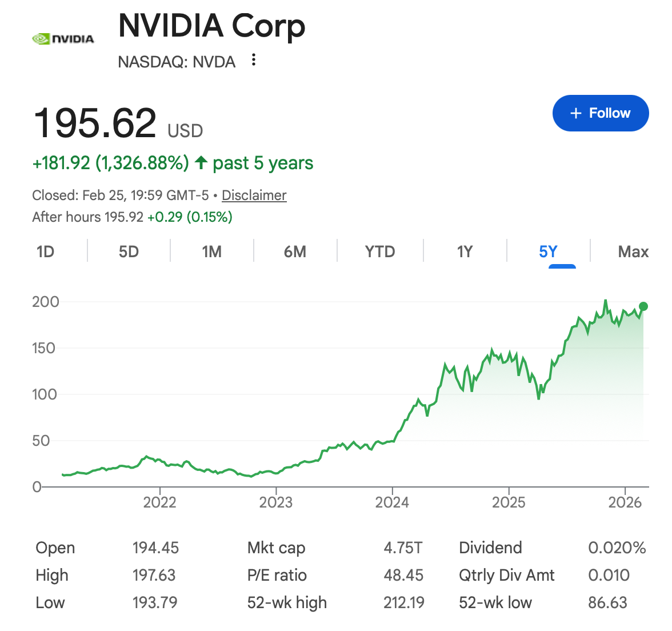This screenshot has width=672, height=631.
Task: View the 1Y chart range
Action: point(465,252)
